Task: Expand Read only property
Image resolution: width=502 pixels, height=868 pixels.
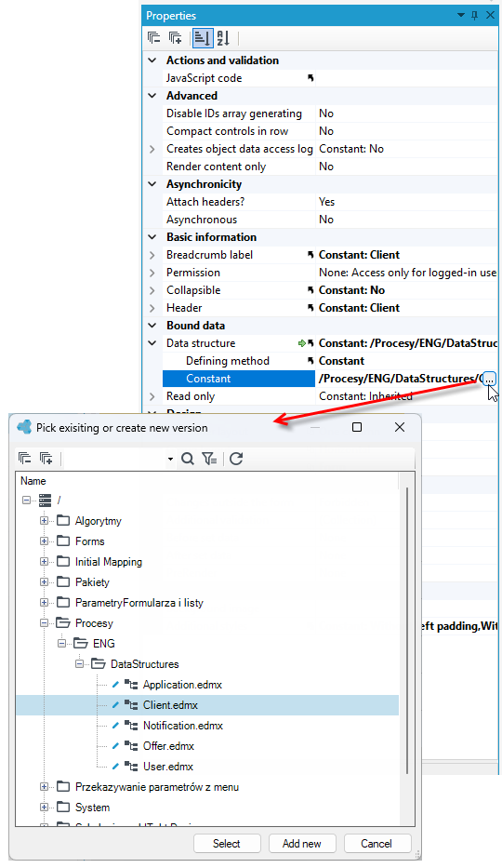Action: pos(152,397)
